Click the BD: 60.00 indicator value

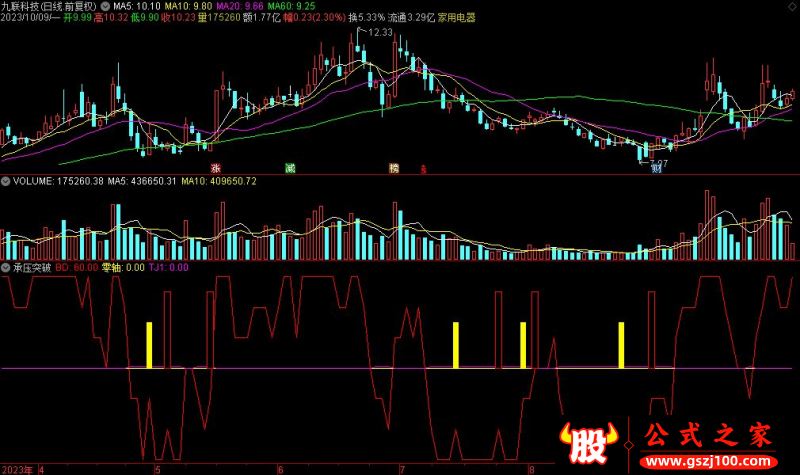[77, 267]
